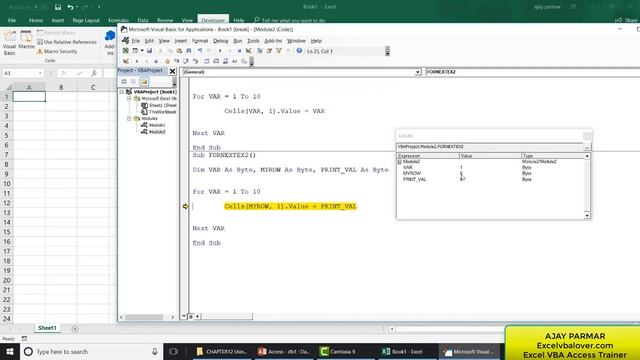The image size is (640, 360).
Task: Click Insert UserForm icon in VBA toolbar
Action: tap(135, 51)
